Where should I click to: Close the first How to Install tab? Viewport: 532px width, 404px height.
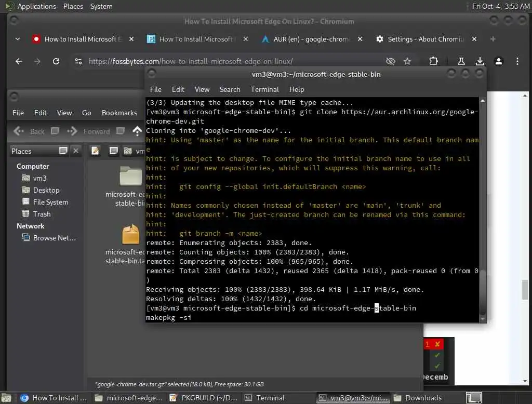pos(131,39)
